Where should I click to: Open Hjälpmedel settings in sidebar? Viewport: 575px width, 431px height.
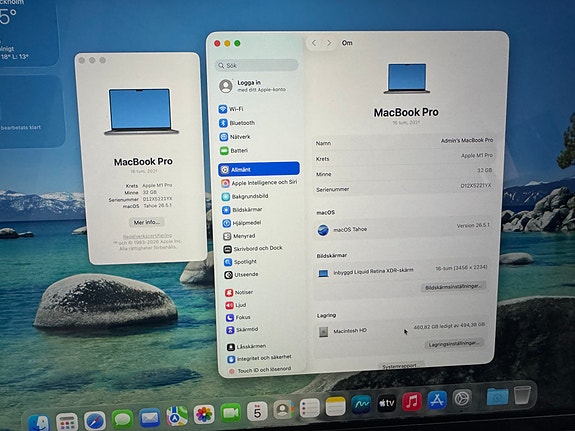click(x=260, y=223)
